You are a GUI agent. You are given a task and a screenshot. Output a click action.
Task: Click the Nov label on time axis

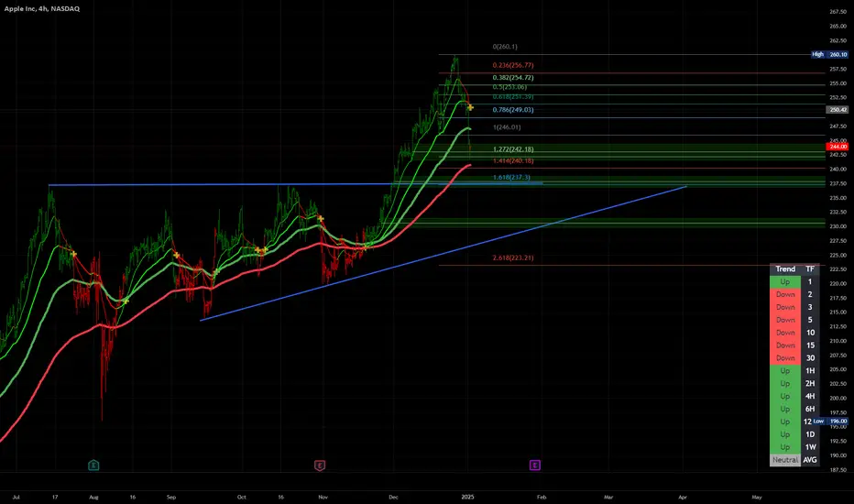tap(323, 497)
